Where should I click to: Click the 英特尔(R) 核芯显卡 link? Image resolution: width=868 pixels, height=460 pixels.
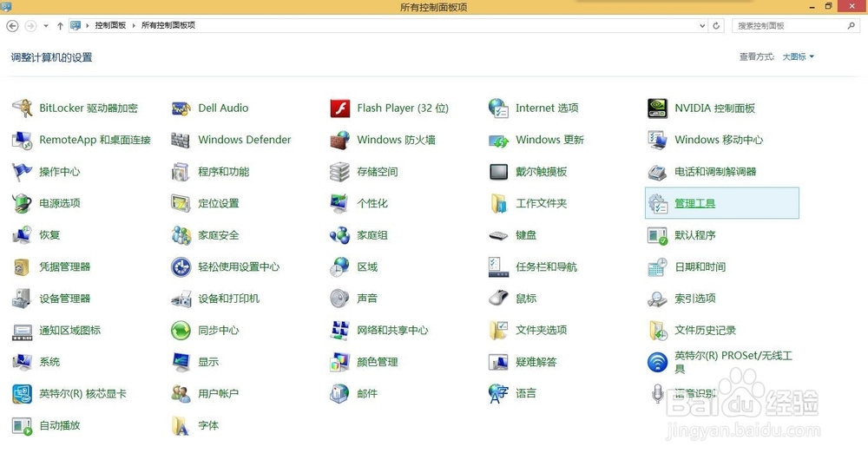[x=82, y=393]
